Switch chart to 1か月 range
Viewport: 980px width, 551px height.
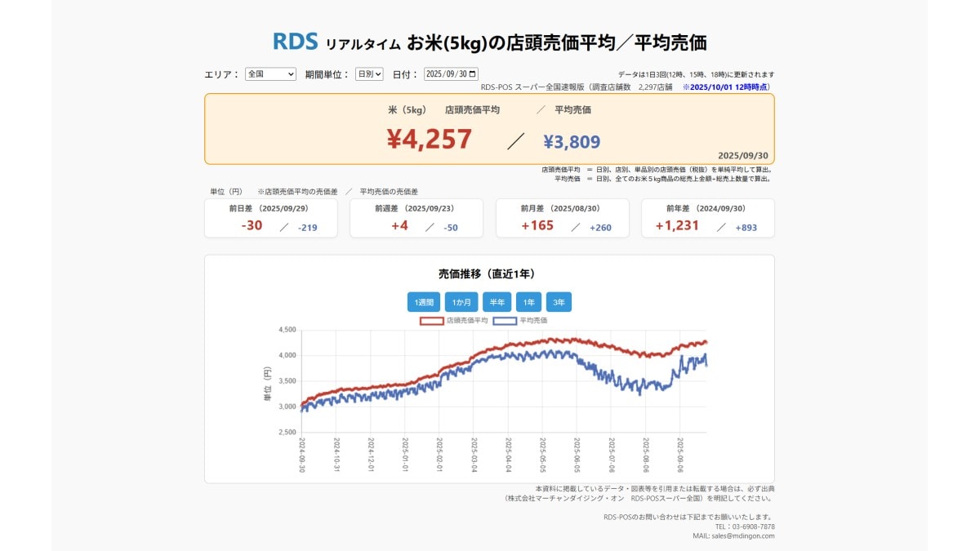point(461,302)
